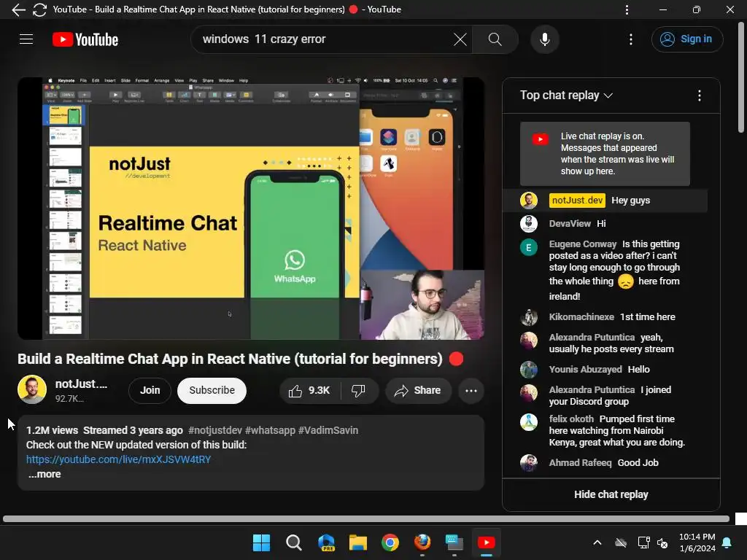747x560 pixels.
Task: Open Firefox in taskbar
Action: click(x=422, y=542)
